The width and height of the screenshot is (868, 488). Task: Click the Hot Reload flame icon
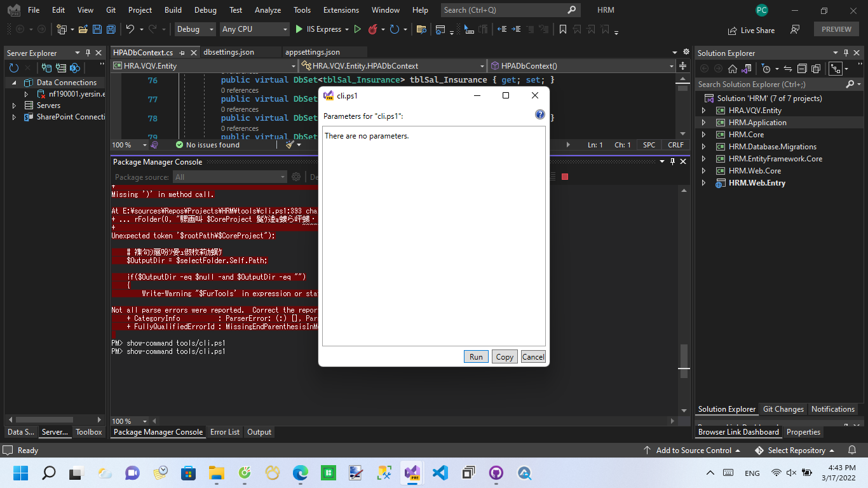coord(372,29)
